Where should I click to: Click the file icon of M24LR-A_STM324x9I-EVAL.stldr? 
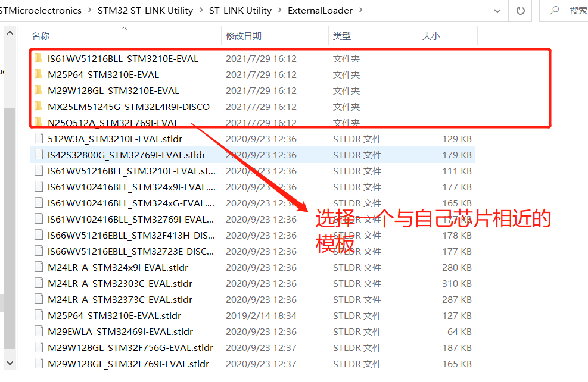pos(38,267)
